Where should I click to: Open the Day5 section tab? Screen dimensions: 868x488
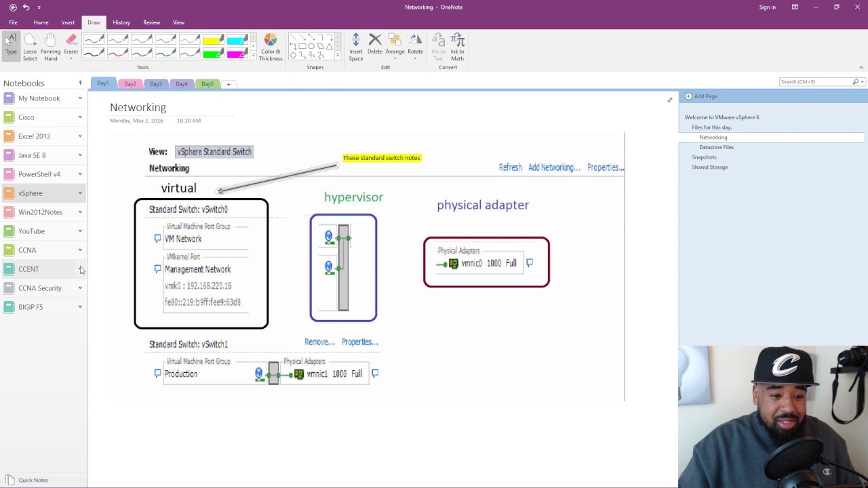click(x=208, y=84)
